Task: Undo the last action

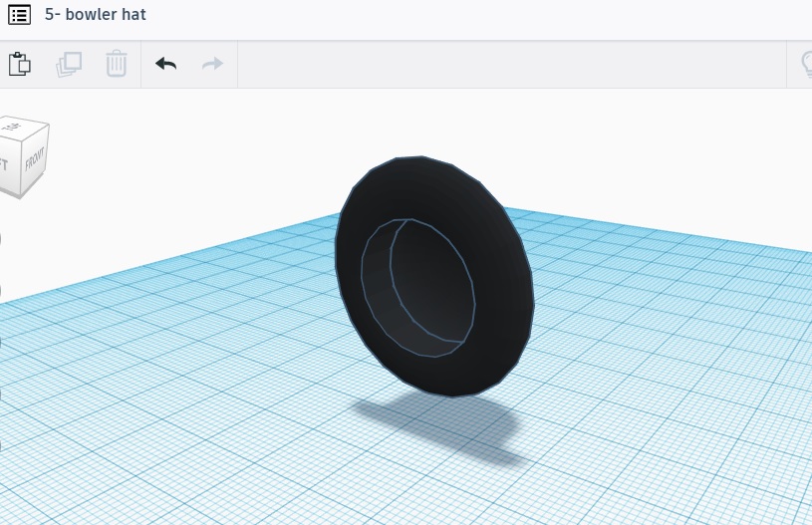Action: (x=165, y=64)
